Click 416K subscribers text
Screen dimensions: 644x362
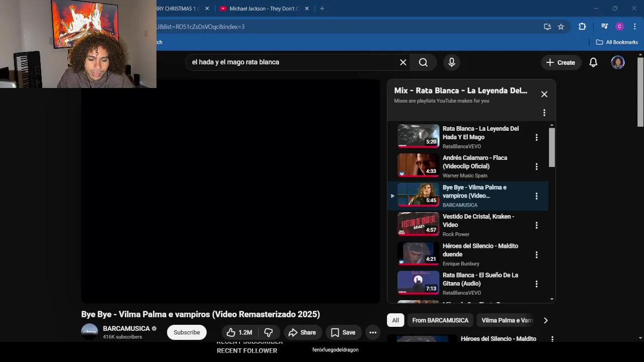coord(122,337)
